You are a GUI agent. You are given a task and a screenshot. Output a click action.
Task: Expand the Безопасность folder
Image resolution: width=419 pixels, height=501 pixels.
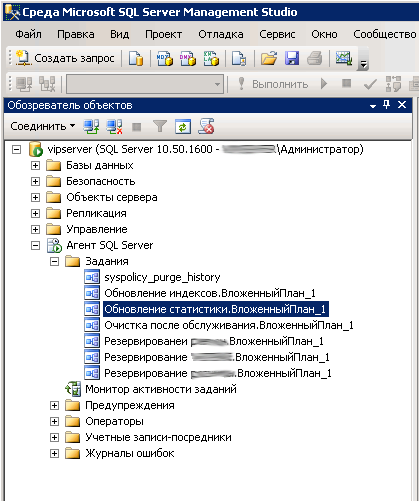tap(35, 181)
